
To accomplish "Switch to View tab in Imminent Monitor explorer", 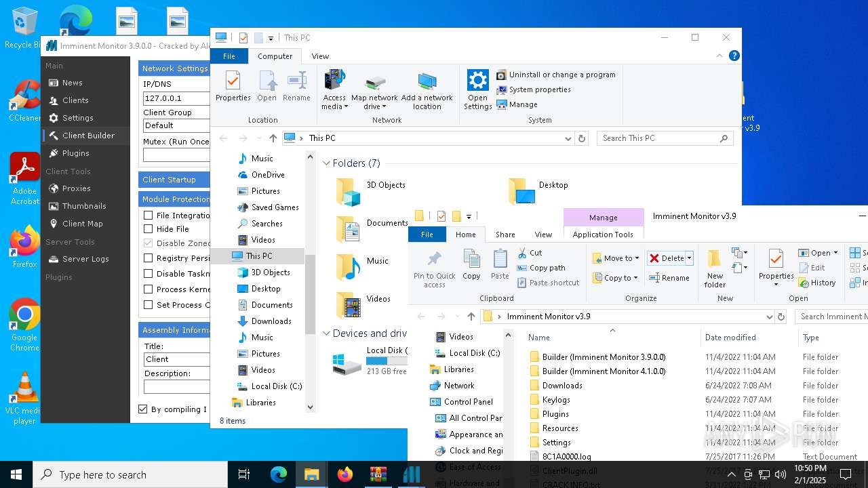I will pos(543,235).
